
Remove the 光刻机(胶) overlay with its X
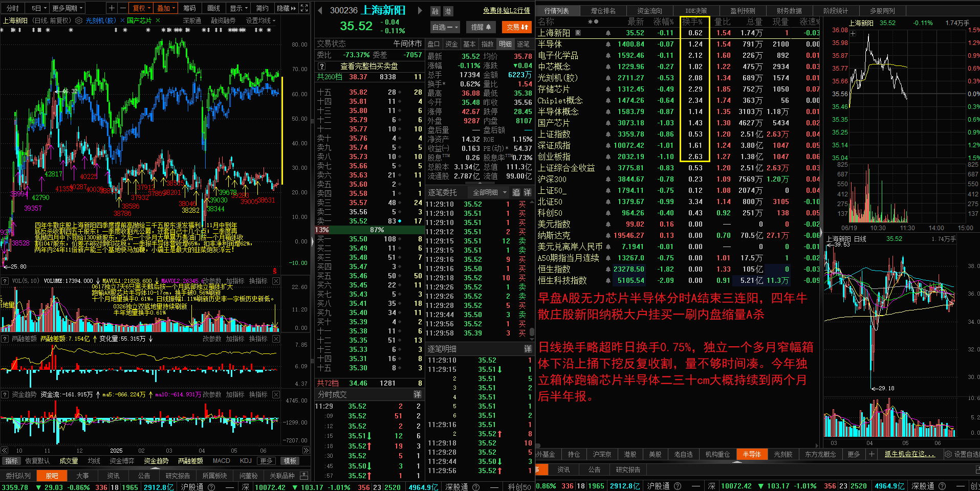[122, 20]
